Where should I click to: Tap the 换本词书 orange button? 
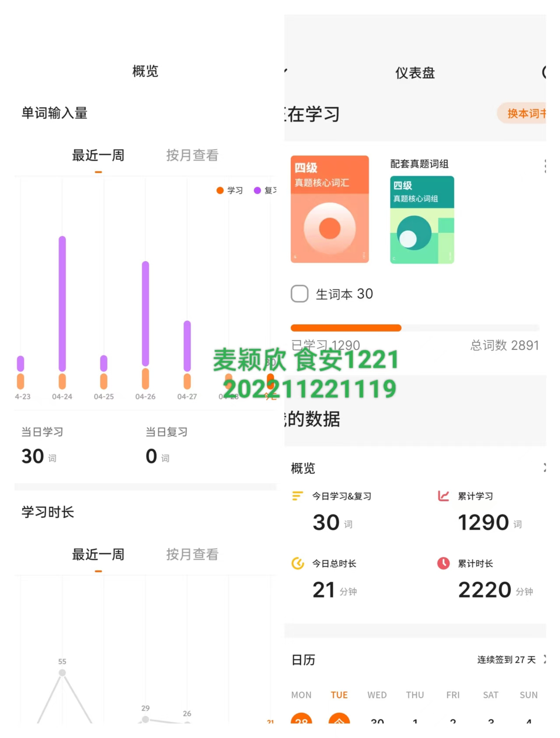(x=521, y=113)
